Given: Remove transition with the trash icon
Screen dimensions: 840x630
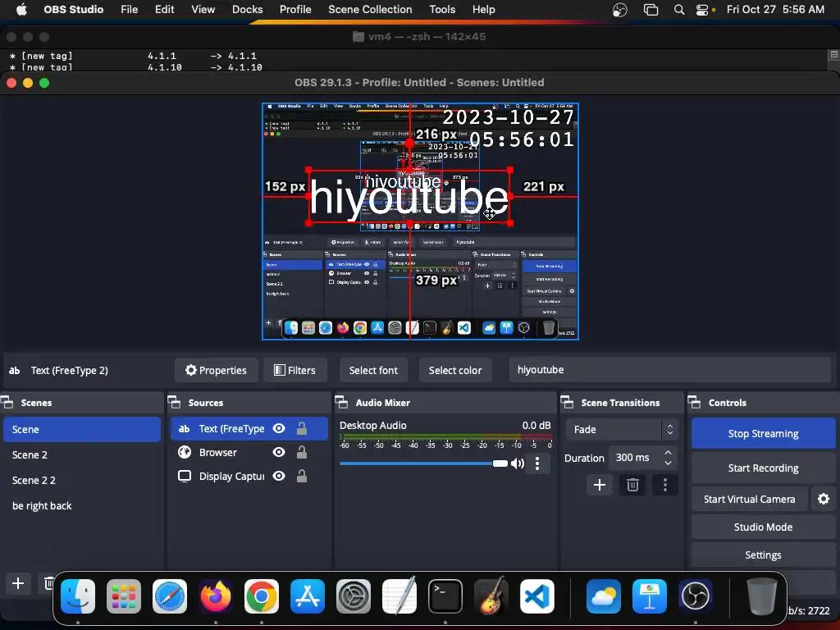Looking at the screenshot, I should [632, 486].
